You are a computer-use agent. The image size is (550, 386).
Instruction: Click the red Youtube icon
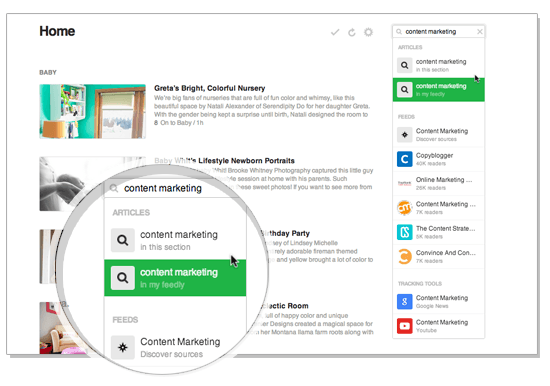[x=404, y=326]
